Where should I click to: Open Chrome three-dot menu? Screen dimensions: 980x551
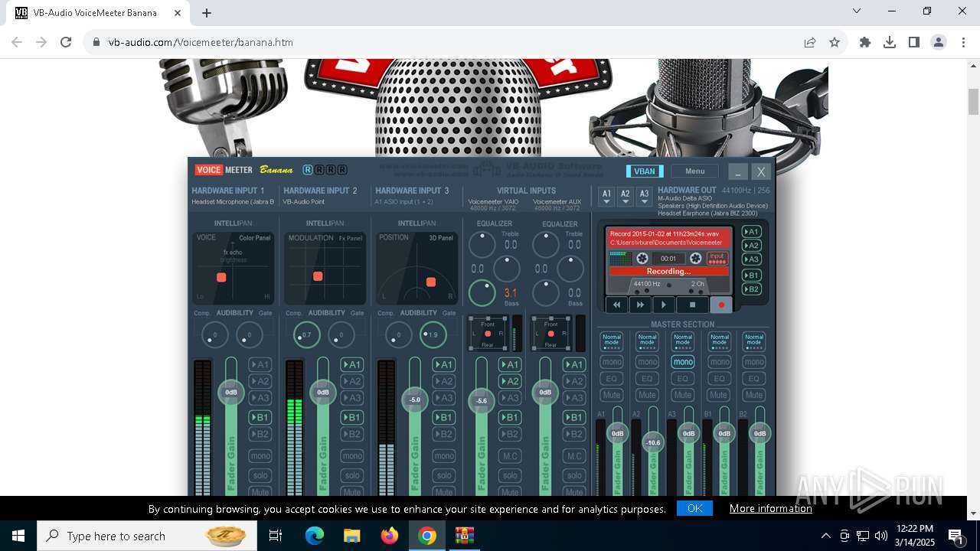[x=963, y=42]
